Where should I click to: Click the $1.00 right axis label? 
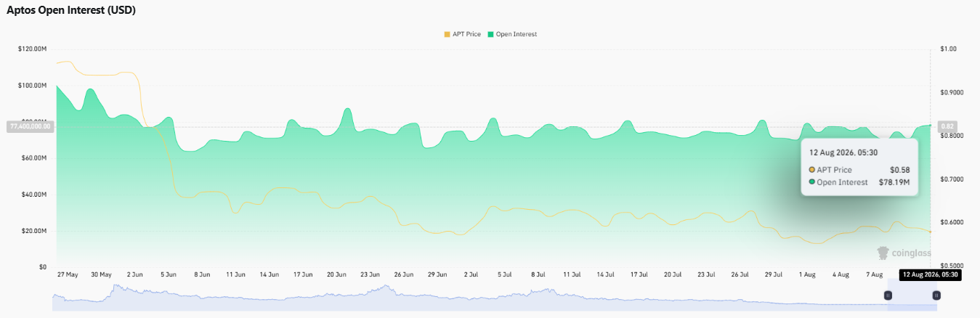coord(948,49)
